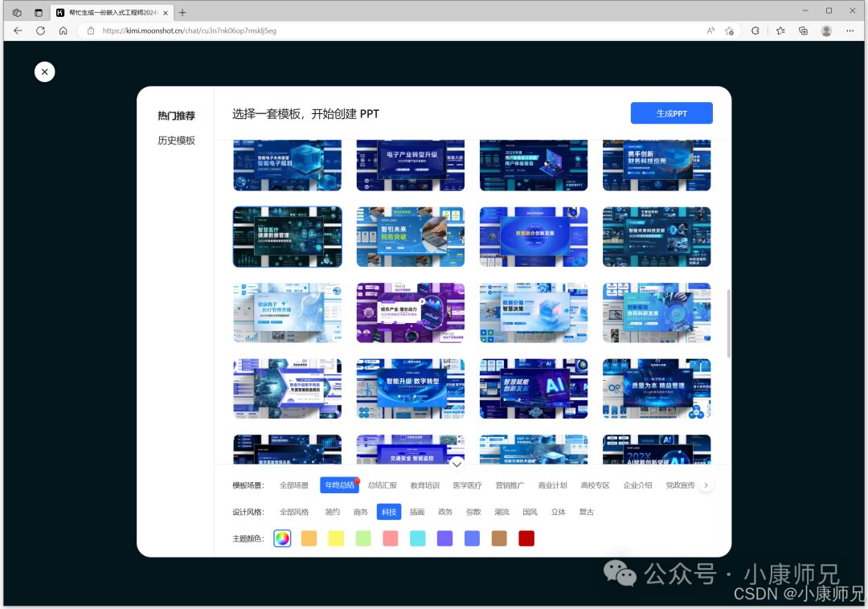This screenshot has height=609, width=868.
Task: View site information lock icon
Action: 91,31
